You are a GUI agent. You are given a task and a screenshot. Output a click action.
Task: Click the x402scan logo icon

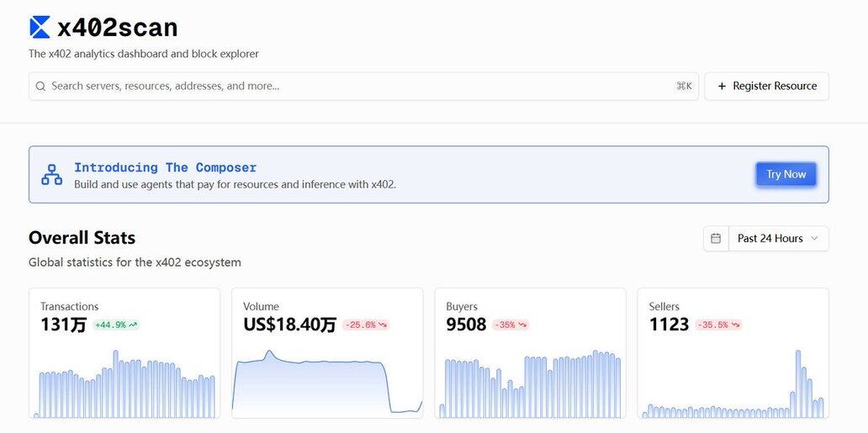(x=40, y=28)
